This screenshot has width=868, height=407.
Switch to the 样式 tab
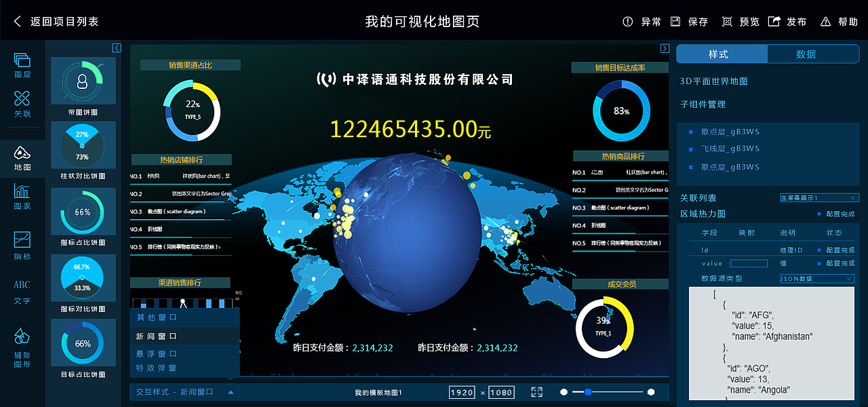coord(722,54)
